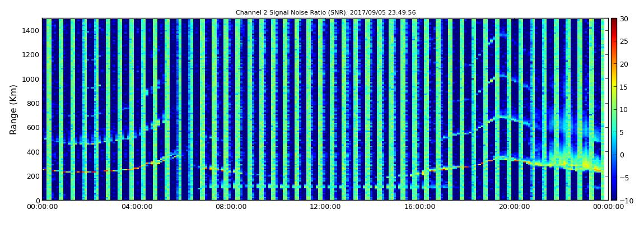Click the 'Range (Km)' y-axis label
This screenshot has height=228, width=644.
(x=13, y=110)
